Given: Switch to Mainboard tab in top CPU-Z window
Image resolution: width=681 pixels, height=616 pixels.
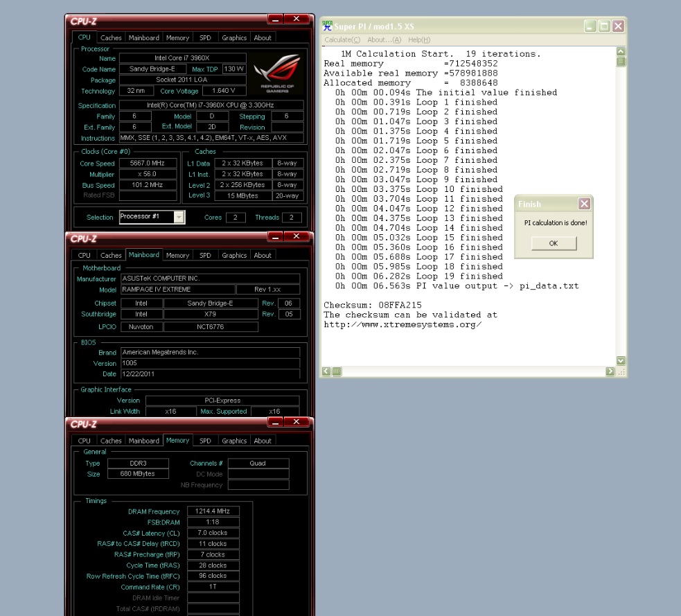Looking at the screenshot, I should (144, 38).
